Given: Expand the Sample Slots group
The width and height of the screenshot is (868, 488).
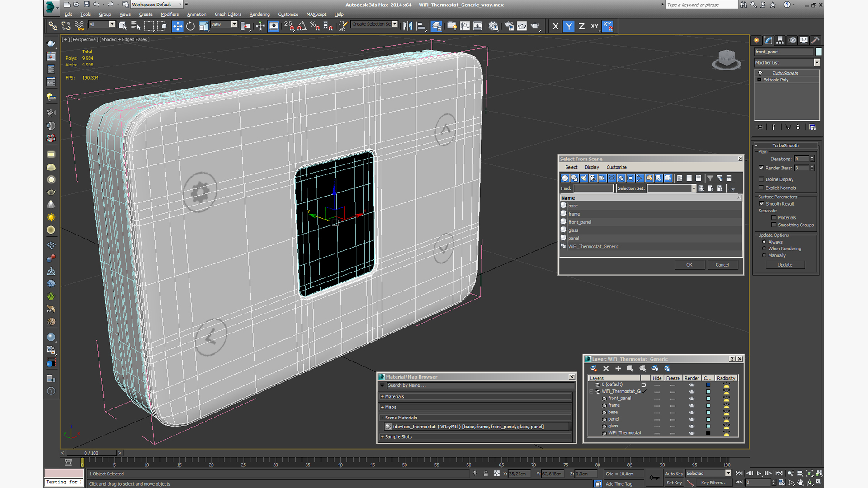Looking at the screenshot, I should coord(382,437).
